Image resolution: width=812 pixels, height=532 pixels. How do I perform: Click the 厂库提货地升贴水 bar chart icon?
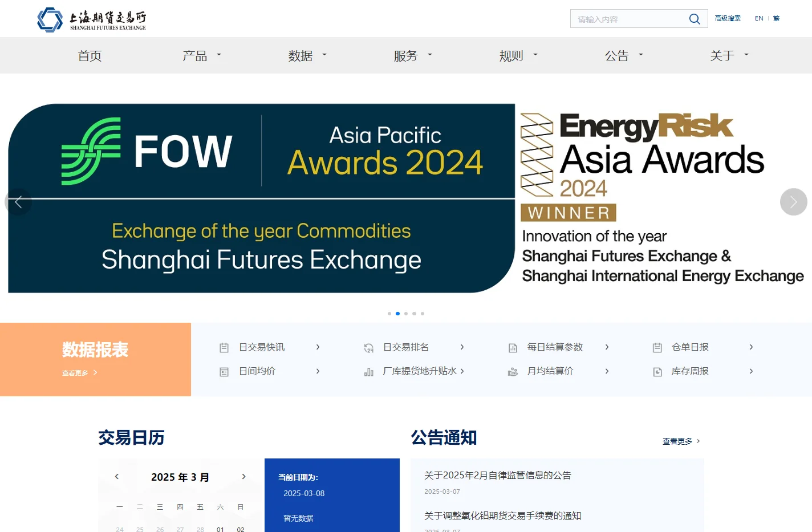[369, 372]
